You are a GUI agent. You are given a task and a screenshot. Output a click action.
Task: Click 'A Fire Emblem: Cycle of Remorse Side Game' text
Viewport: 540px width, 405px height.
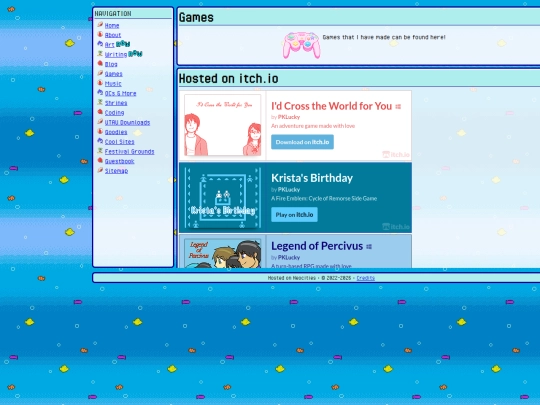[x=324, y=199]
